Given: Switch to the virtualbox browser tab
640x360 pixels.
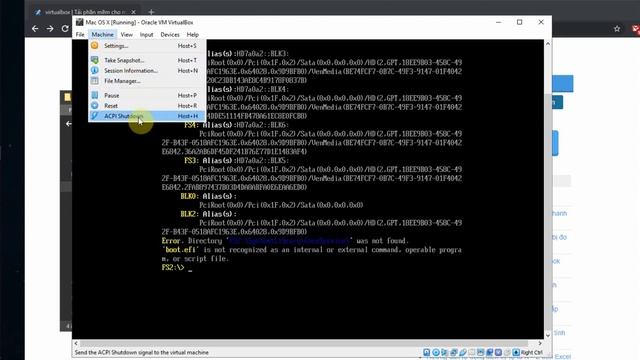Looking at the screenshot, I should coord(85,12).
